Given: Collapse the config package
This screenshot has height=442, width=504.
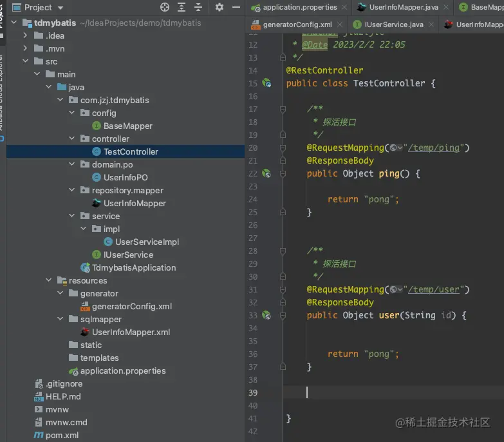Looking at the screenshot, I should tap(71, 112).
